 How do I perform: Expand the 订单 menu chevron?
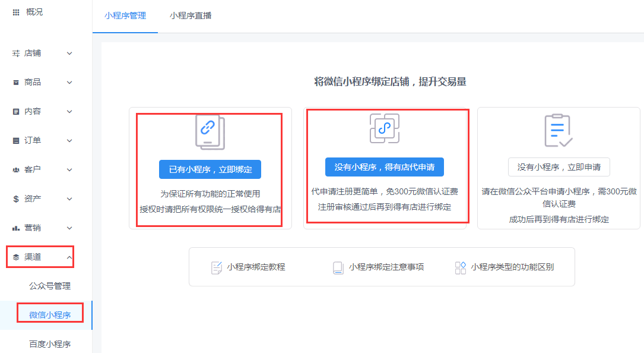click(x=69, y=141)
